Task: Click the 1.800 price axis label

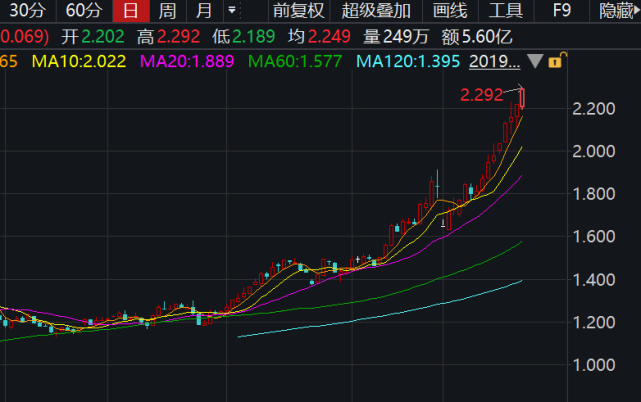Action: pyautogui.click(x=594, y=194)
